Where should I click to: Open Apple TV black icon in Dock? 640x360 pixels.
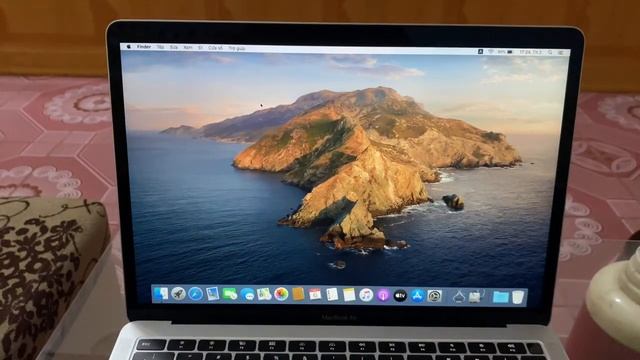coord(400,296)
